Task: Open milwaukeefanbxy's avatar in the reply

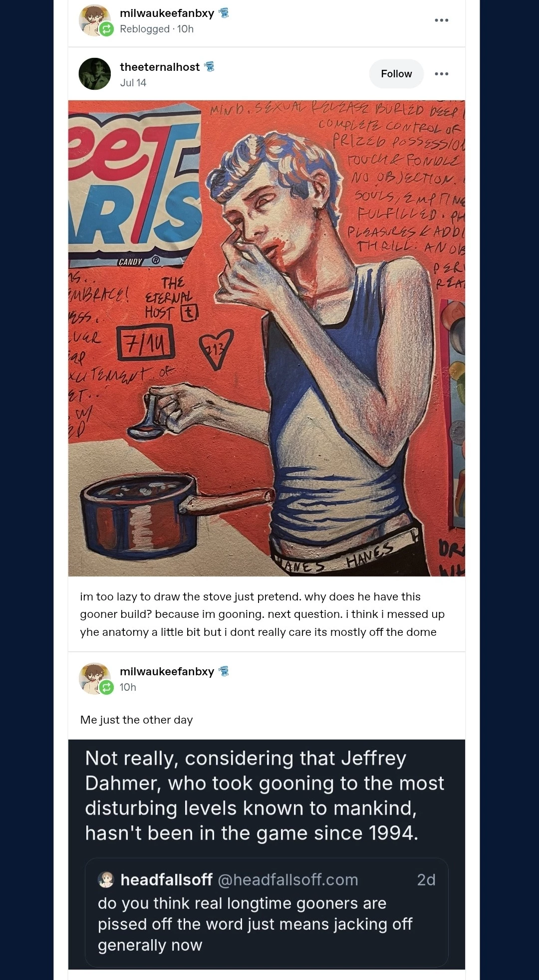Action: (x=94, y=679)
